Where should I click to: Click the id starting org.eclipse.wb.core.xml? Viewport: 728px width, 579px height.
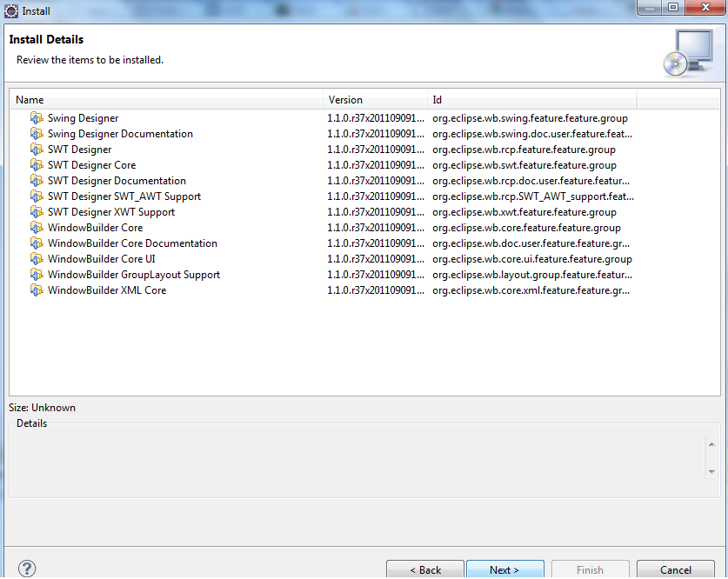click(x=531, y=290)
